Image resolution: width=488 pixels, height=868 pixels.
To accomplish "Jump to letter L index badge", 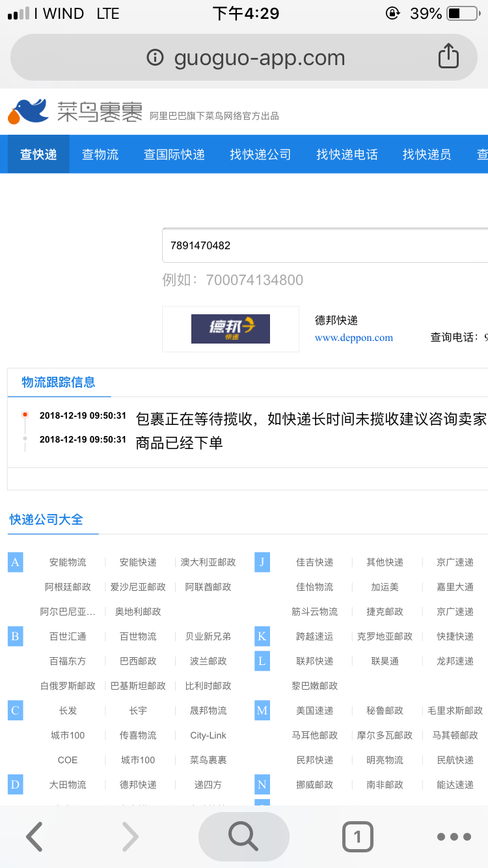I will point(262,661).
